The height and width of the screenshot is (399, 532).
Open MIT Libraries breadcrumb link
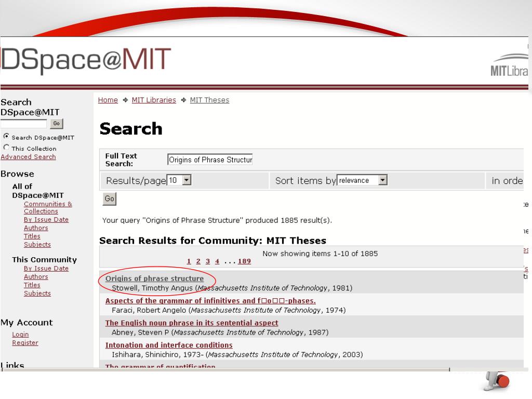(154, 100)
